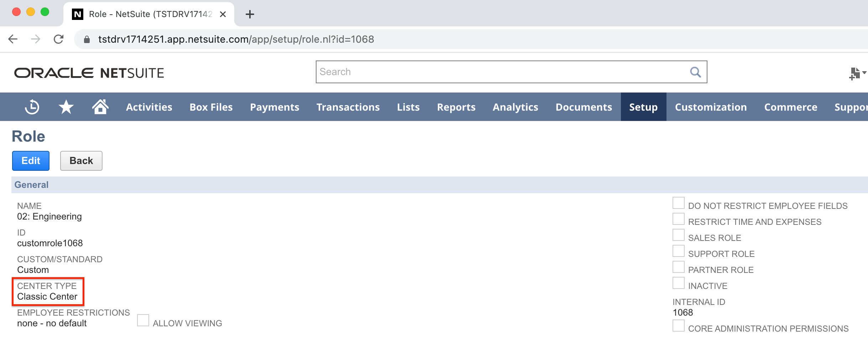Enable the Inactive checkbox
868x343 pixels.
(678, 283)
